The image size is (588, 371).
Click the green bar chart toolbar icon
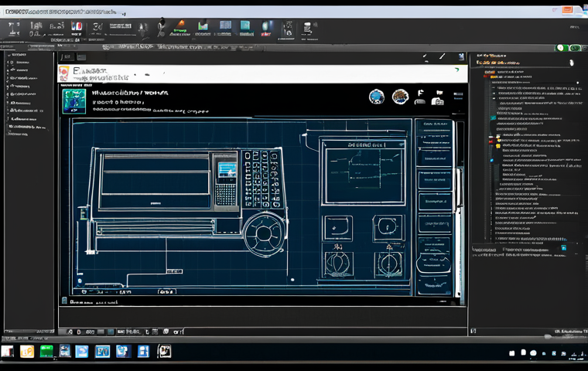point(203,26)
